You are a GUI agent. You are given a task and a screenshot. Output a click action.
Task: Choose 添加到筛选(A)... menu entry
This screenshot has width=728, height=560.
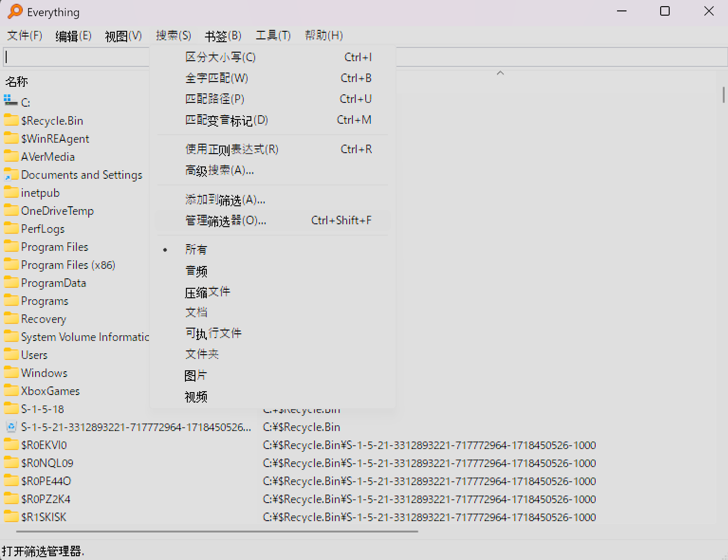[273, 200]
